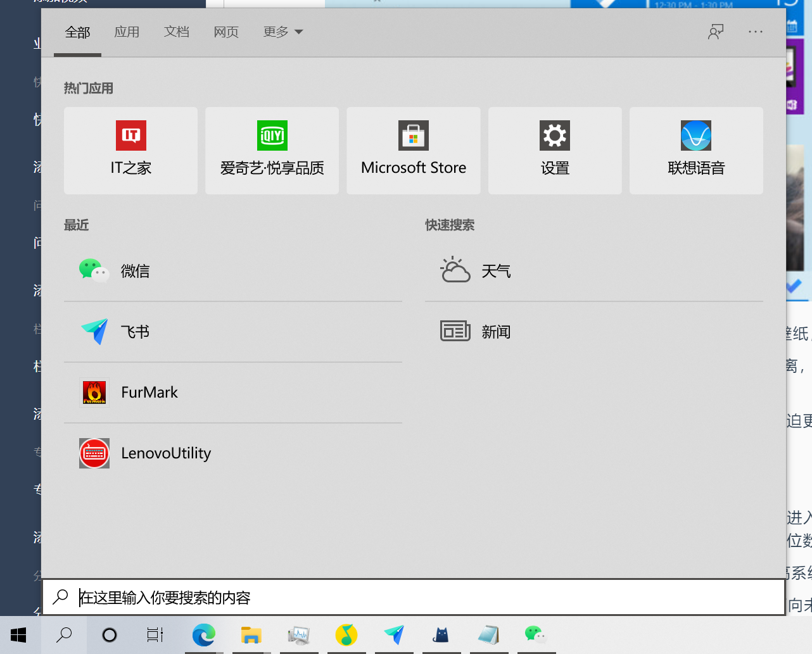Open IT之家 from hot apps
The height and width of the screenshot is (654, 812).
pyautogui.click(x=130, y=151)
